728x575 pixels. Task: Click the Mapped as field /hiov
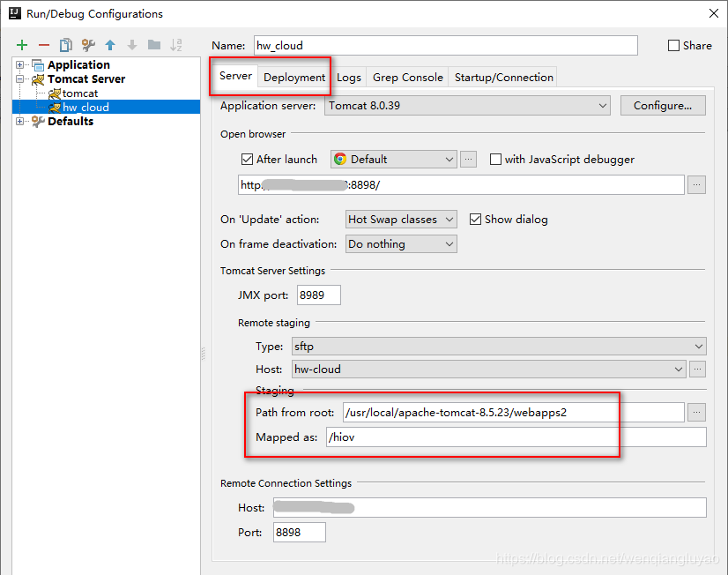click(x=516, y=437)
